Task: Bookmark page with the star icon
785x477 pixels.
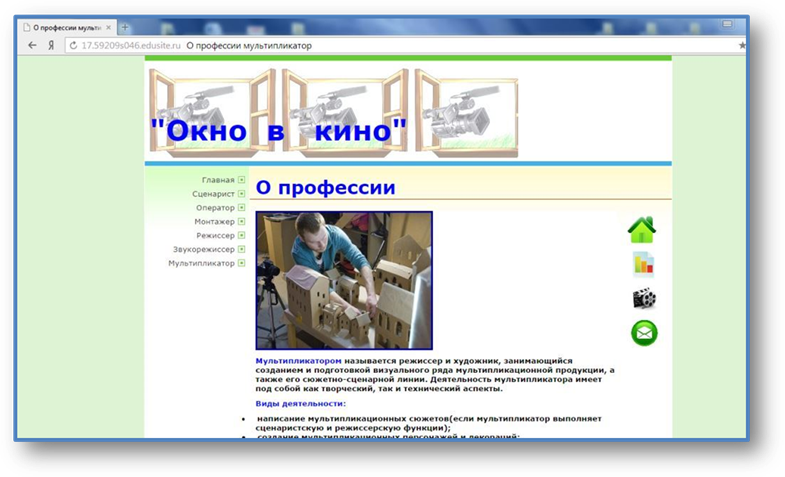Action: click(x=742, y=46)
